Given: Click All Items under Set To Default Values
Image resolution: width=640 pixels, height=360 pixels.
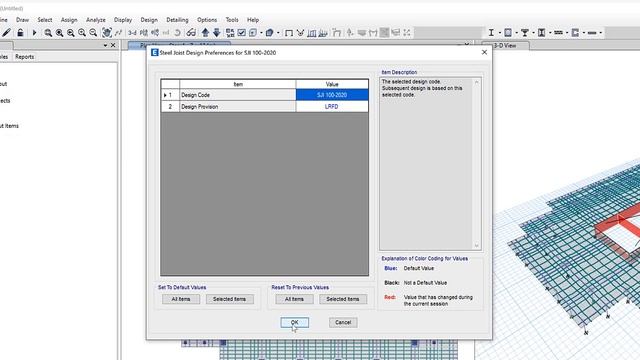Looking at the screenshot, I should tap(181, 299).
